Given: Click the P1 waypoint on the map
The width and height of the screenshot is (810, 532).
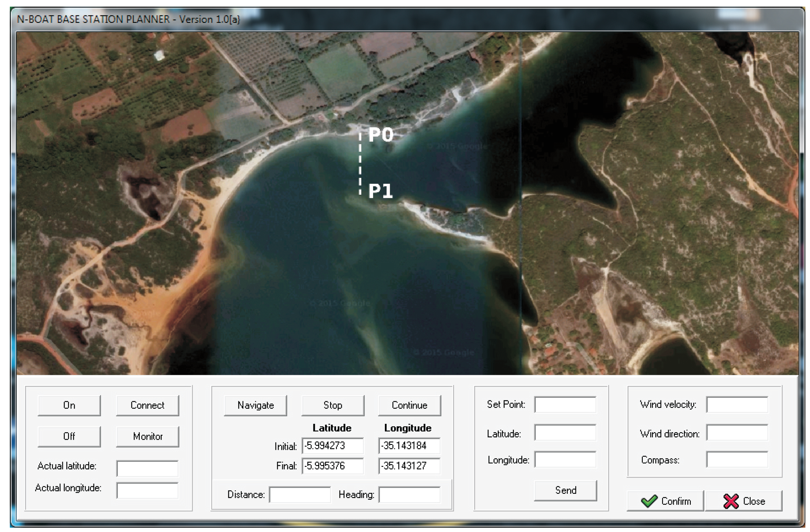Looking at the screenshot, I should (x=380, y=191).
